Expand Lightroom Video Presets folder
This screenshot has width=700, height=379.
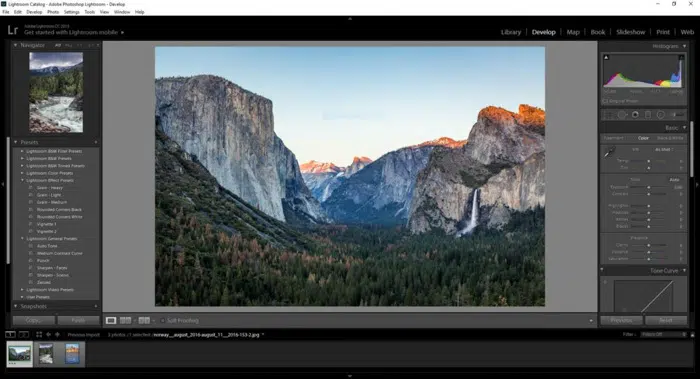coord(22,290)
